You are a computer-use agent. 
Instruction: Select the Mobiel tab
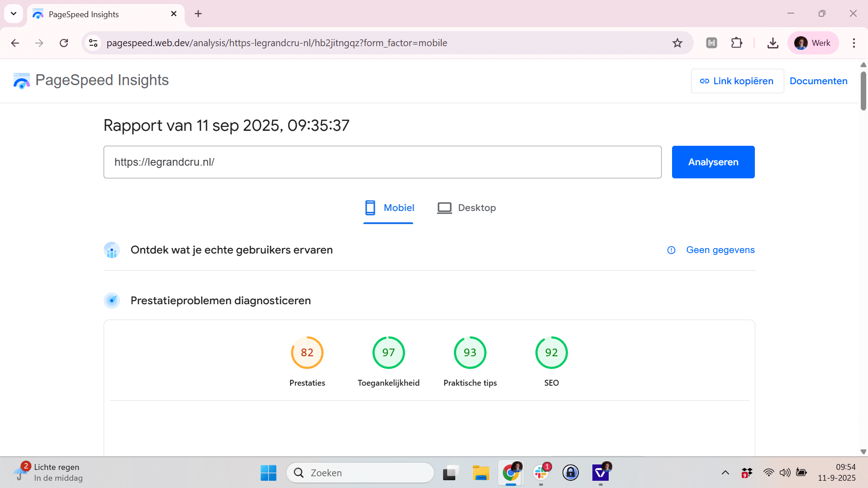(389, 208)
